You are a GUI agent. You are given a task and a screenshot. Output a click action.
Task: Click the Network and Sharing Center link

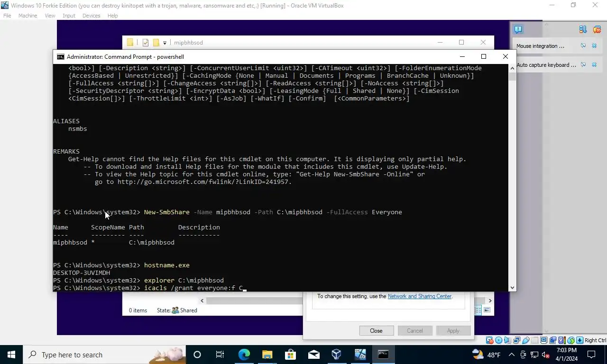(x=420, y=296)
